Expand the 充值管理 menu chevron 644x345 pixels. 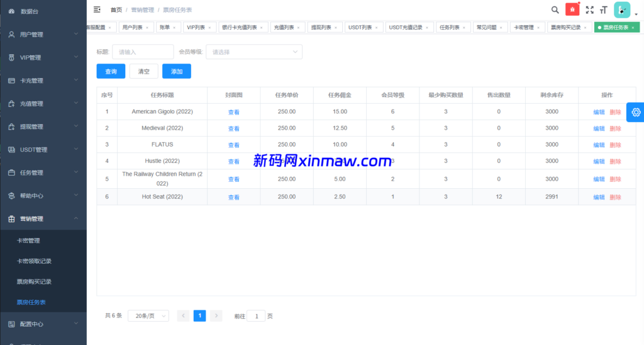[x=76, y=103]
